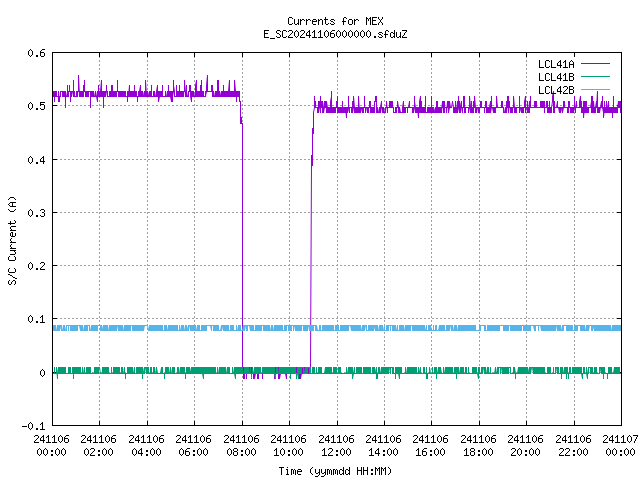This screenshot has height=480, width=640.
Task: Click the 241106 02:00 x-axis tick label
Action: tap(98, 446)
